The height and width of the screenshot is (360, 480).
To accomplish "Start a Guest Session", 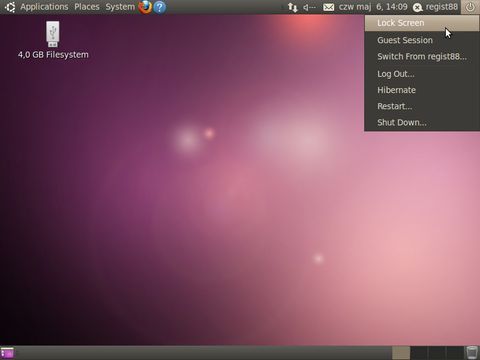I will click(422, 40).
